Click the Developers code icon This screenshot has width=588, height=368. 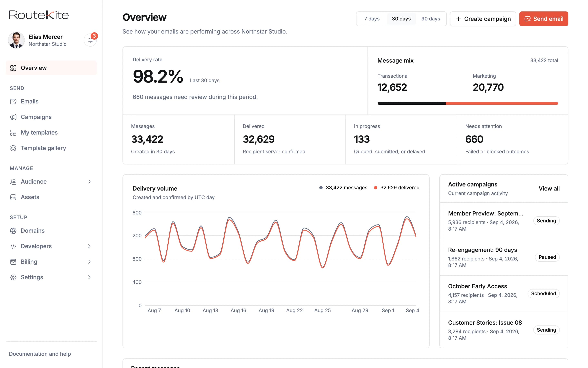pyautogui.click(x=13, y=246)
